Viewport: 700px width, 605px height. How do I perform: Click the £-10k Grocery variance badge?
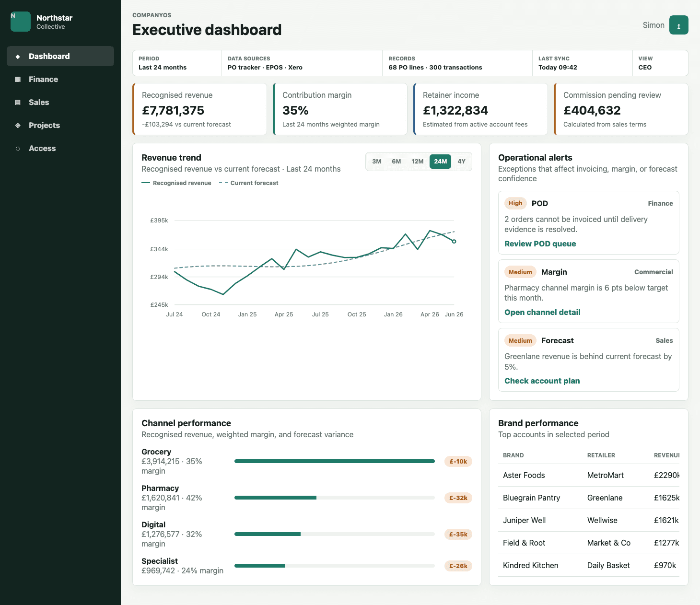(x=458, y=461)
